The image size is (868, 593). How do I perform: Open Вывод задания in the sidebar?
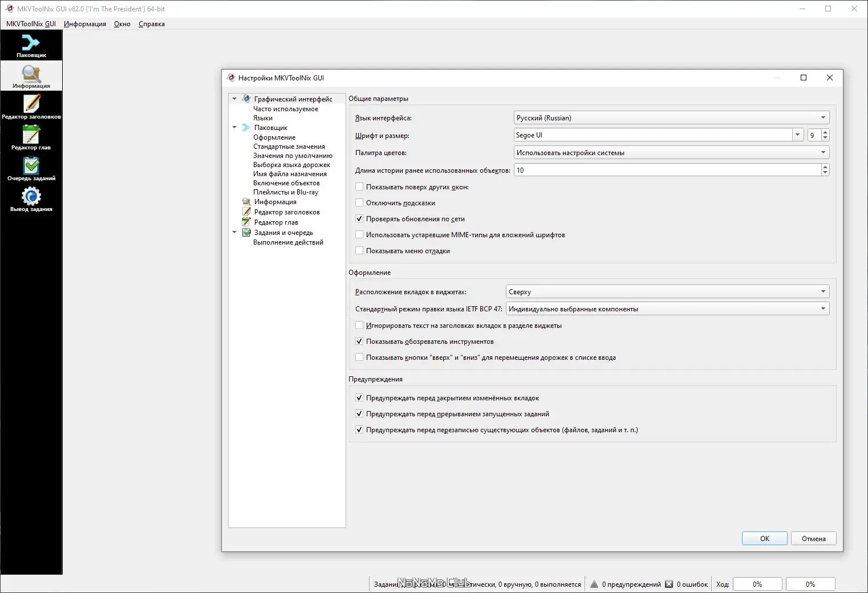point(31,200)
